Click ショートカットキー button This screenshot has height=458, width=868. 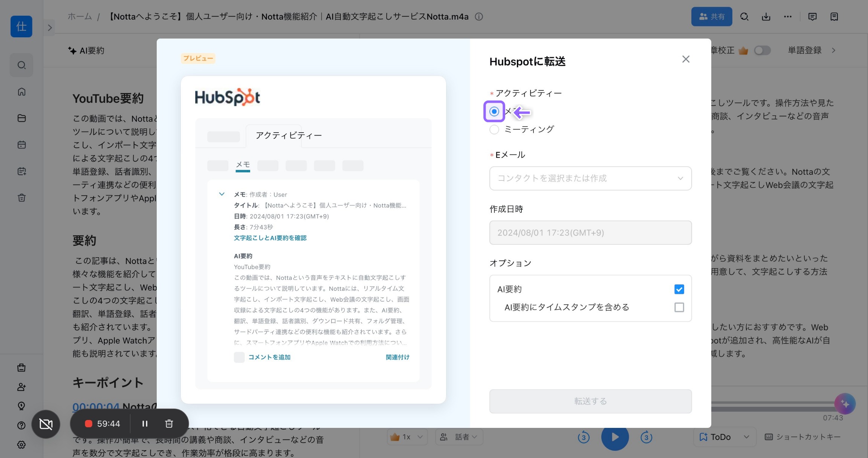[802, 437]
